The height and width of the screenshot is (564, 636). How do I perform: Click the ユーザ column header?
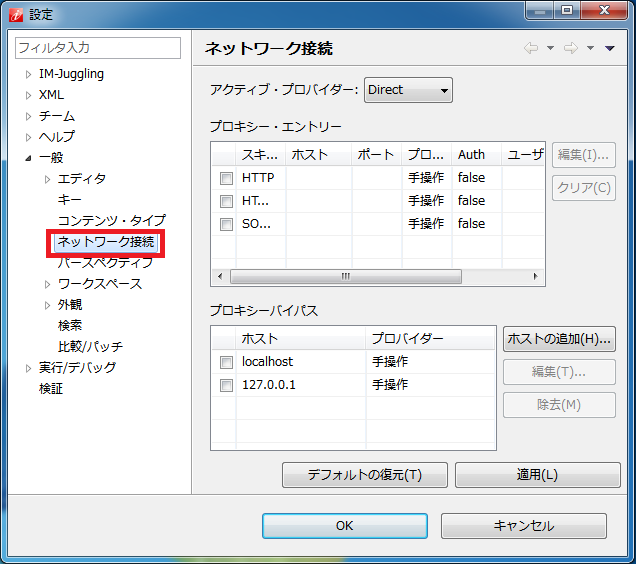click(x=524, y=155)
